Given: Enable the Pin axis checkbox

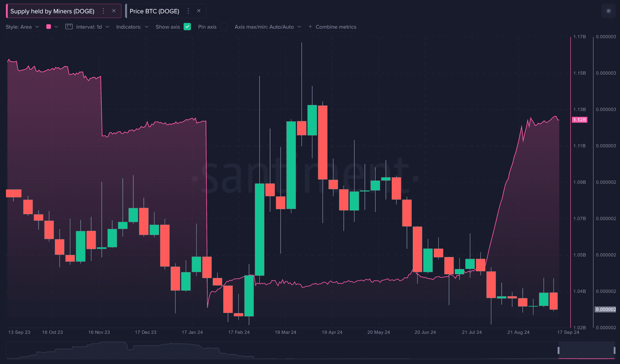Looking at the screenshot, I should pyautogui.click(x=224, y=27).
